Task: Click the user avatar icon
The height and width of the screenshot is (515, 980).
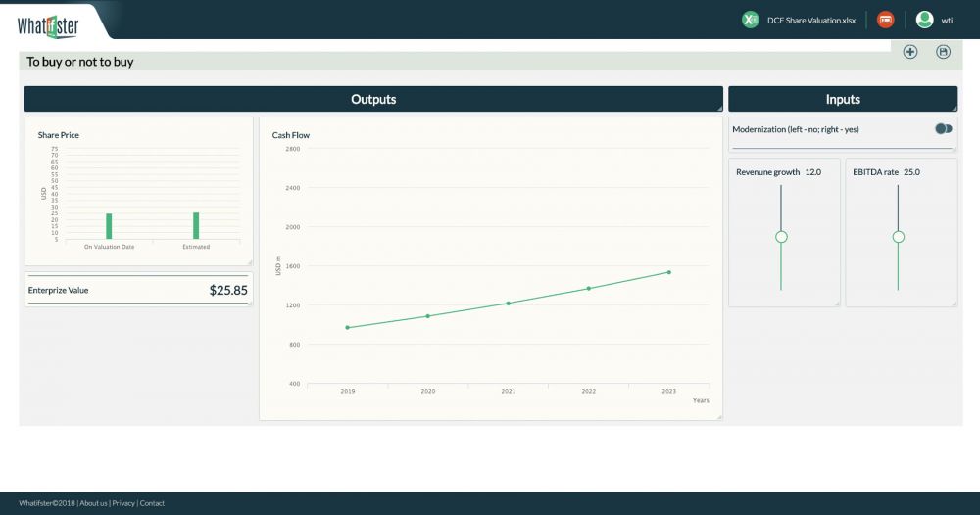Action: (924, 20)
